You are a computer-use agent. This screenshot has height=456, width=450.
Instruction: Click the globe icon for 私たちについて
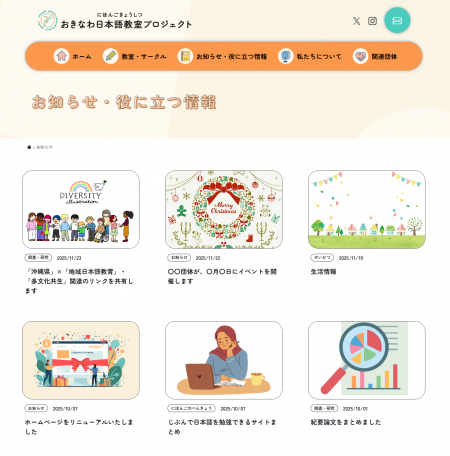coord(286,56)
